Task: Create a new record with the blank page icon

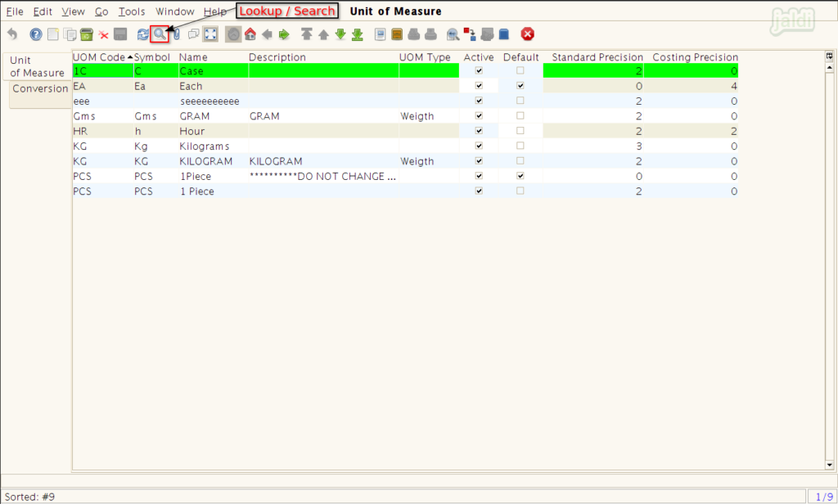Action: 53,34
